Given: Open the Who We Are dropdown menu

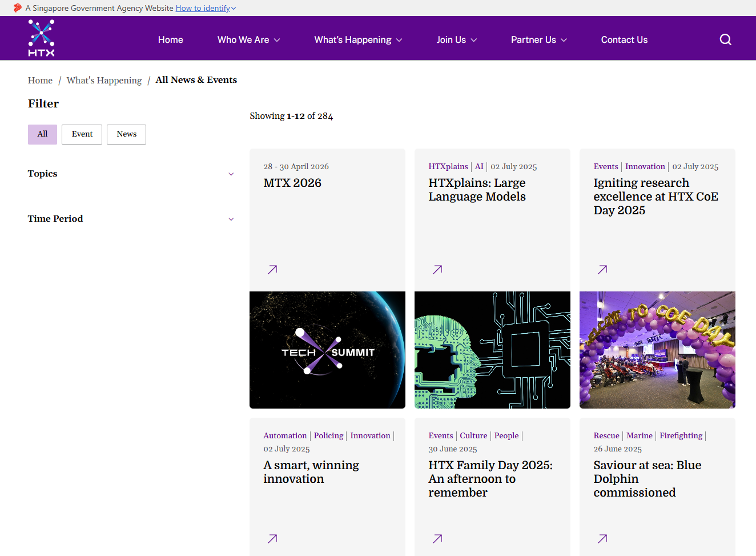Looking at the screenshot, I should pos(248,39).
